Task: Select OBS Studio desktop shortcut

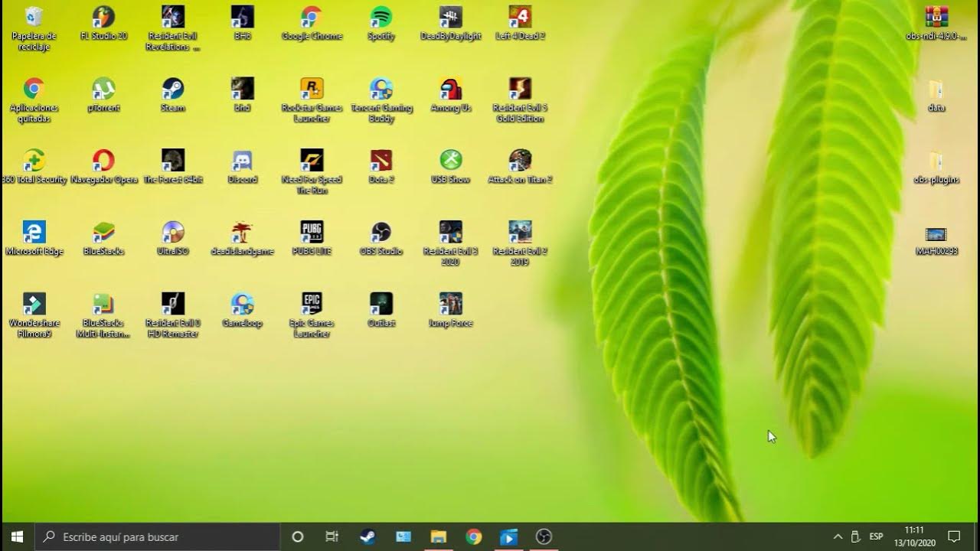Action: pos(381,238)
